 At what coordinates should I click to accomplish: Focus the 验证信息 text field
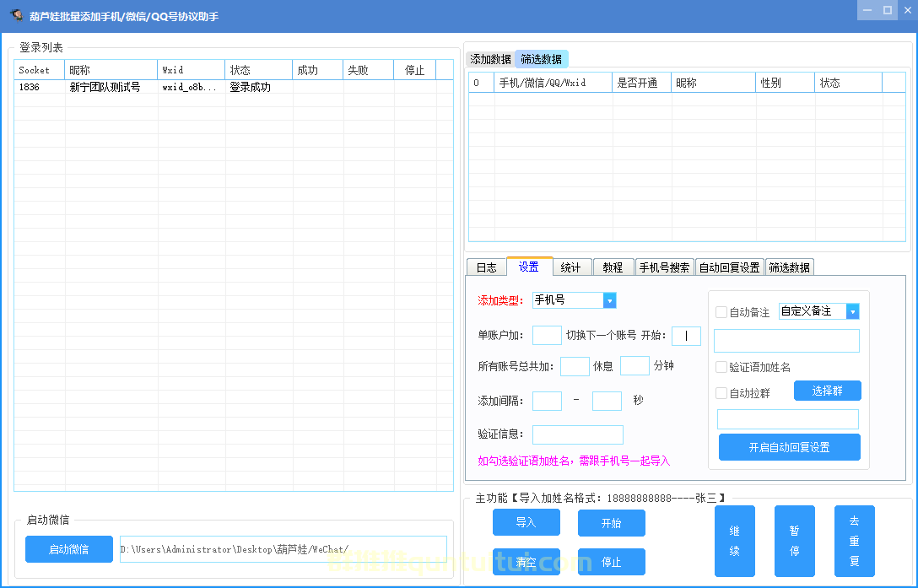coord(578,434)
